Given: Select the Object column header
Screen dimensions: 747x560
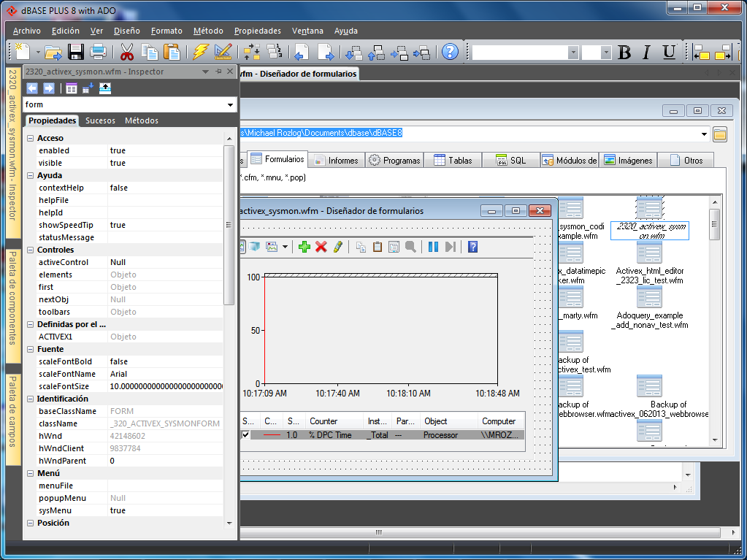Looking at the screenshot, I should pos(449,421).
